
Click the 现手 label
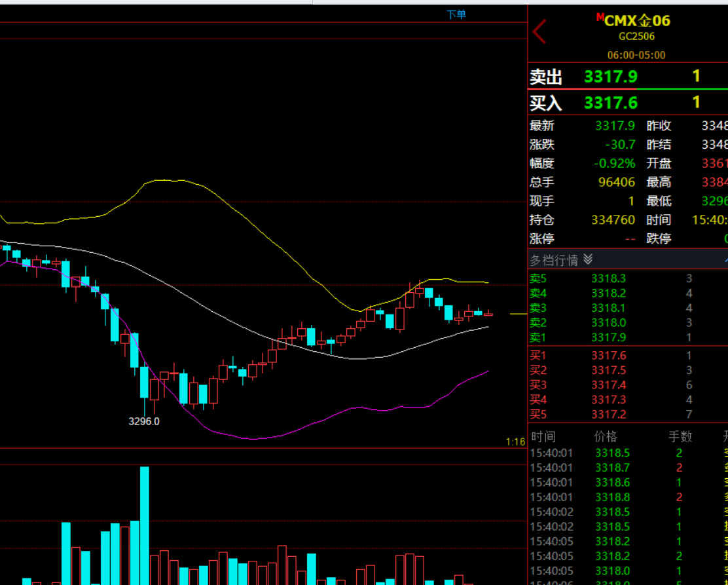click(x=542, y=201)
